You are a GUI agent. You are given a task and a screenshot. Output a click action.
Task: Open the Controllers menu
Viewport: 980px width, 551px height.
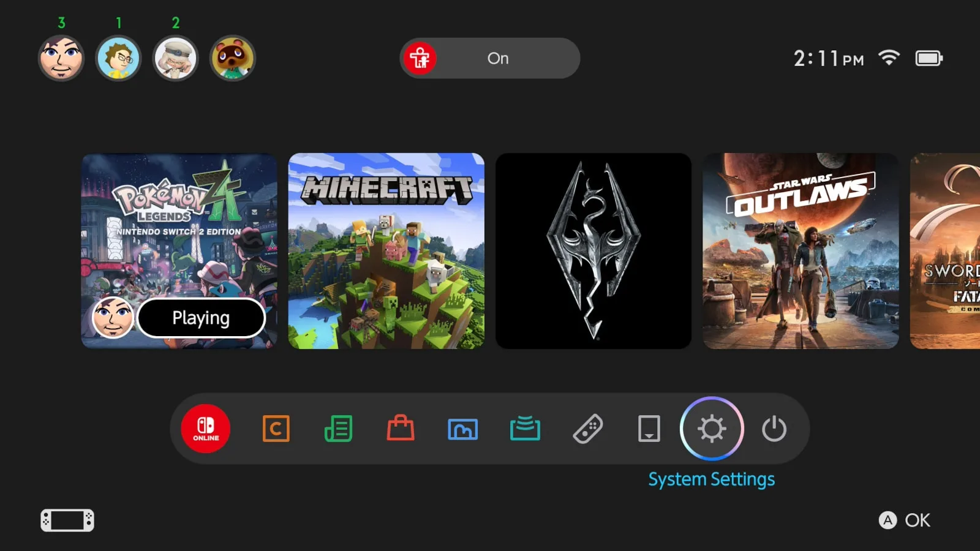coord(587,429)
